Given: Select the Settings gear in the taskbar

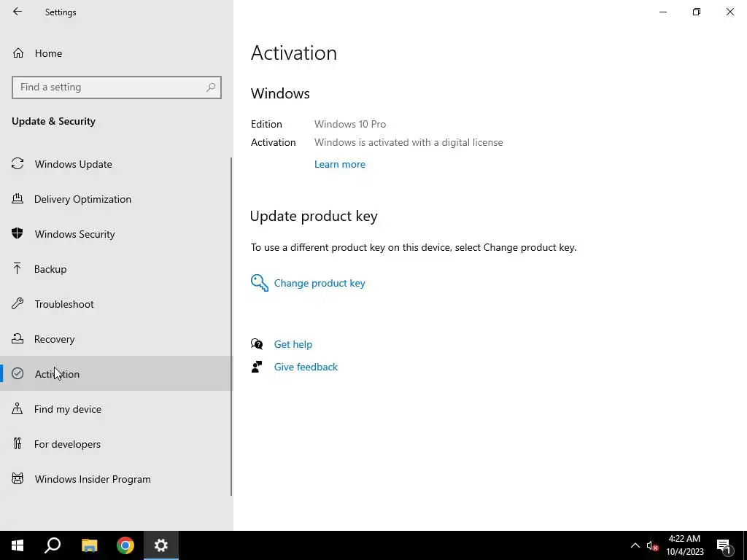Looking at the screenshot, I should pos(161,545).
